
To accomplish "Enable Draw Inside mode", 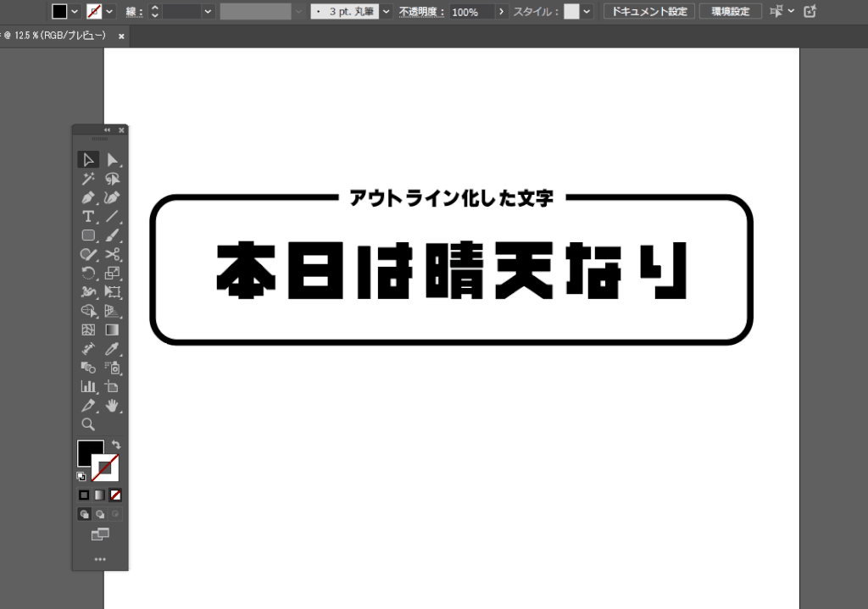I will click(x=115, y=514).
